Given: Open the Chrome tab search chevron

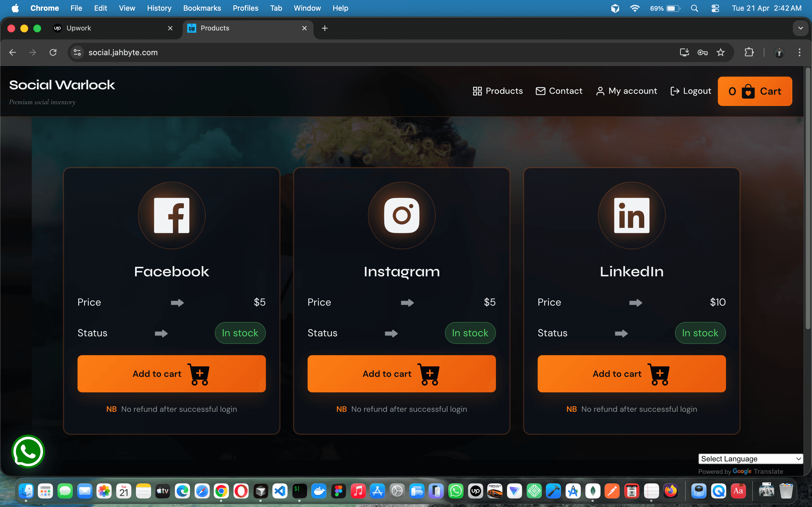Looking at the screenshot, I should coord(801,28).
